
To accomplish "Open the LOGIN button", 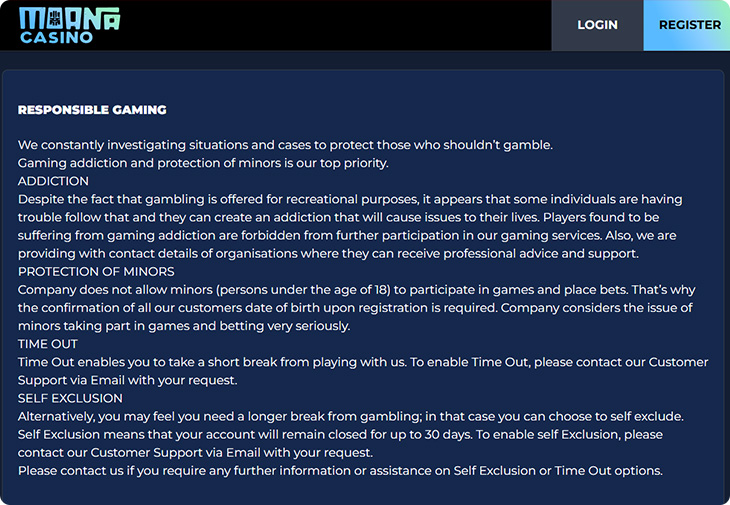I will (597, 25).
